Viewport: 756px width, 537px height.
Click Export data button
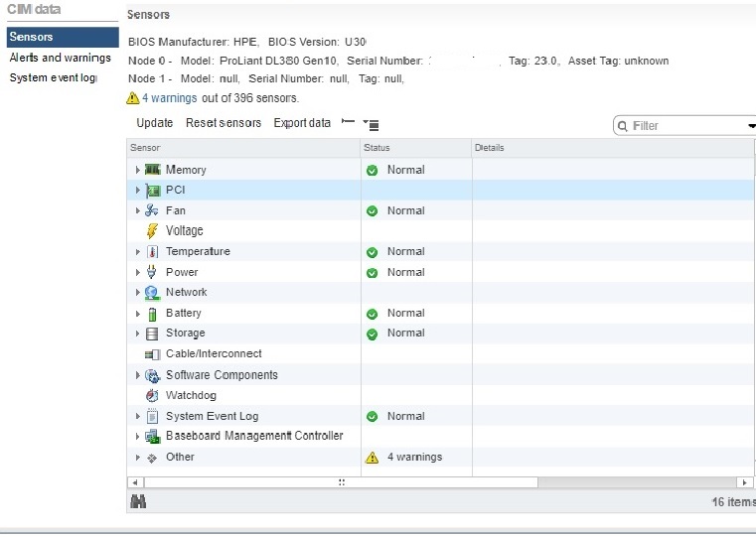click(x=302, y=123)
